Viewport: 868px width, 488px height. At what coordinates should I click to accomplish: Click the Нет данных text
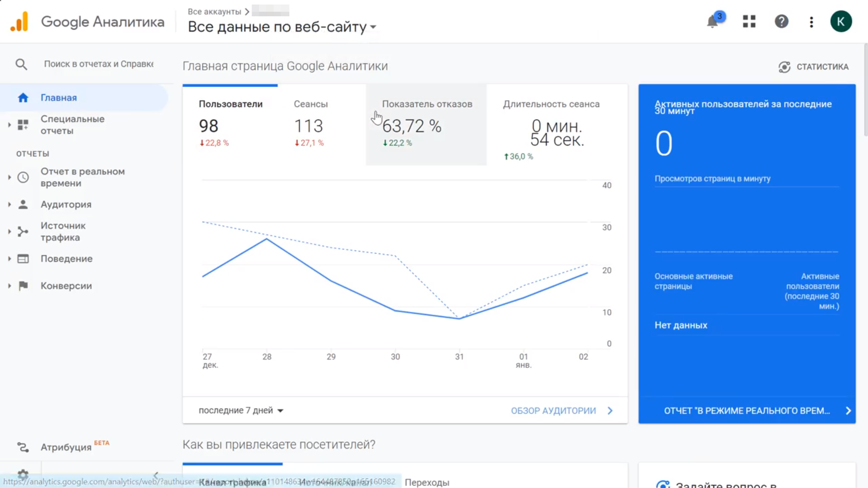pyautogui.click(x=681, y=325)
